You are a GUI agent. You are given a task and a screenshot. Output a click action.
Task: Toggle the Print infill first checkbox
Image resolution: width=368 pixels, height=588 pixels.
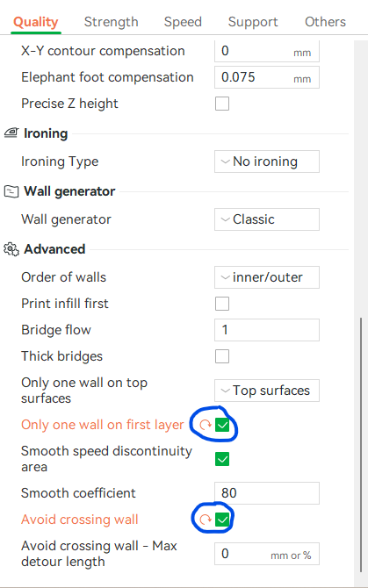pyautogui.click(x=222, y=304)
